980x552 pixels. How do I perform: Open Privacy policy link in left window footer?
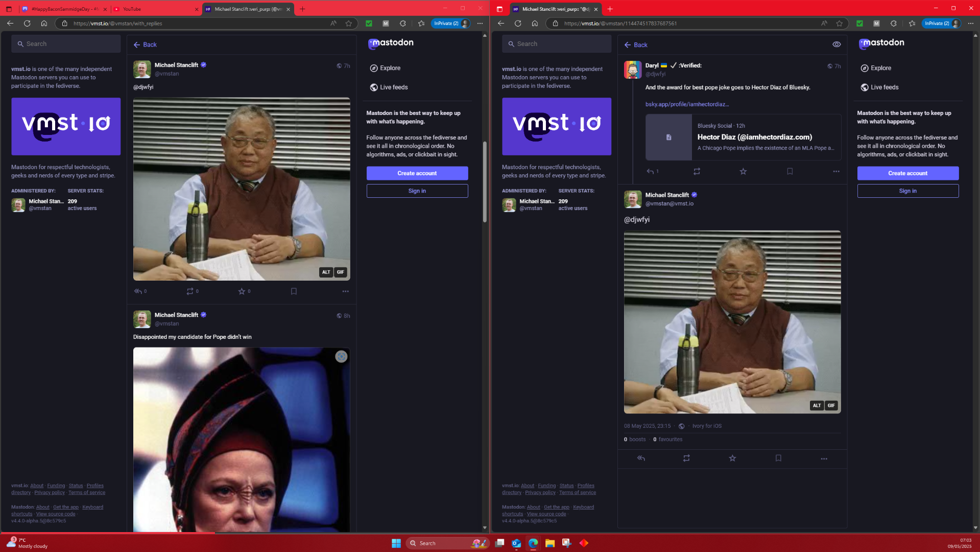(x=50, y=493)
